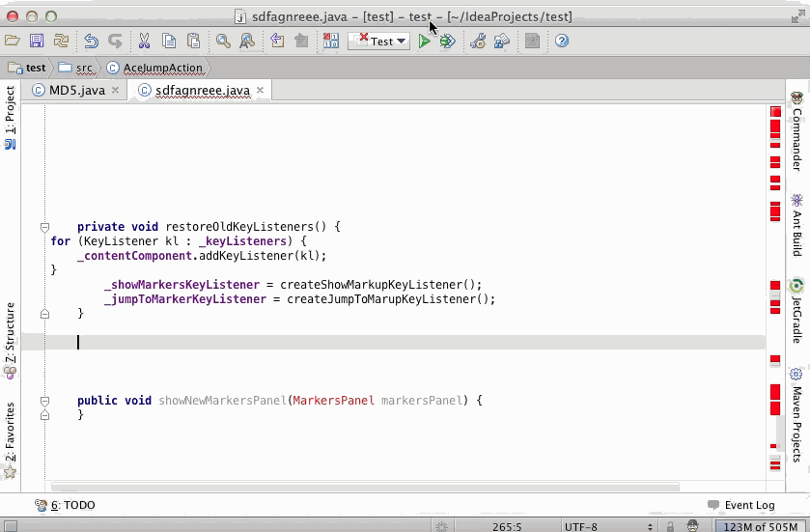Screen dimensions: 810x532
Task: Click the fold end marker of restoreOldKeyListeners
Action: point(45,314)
